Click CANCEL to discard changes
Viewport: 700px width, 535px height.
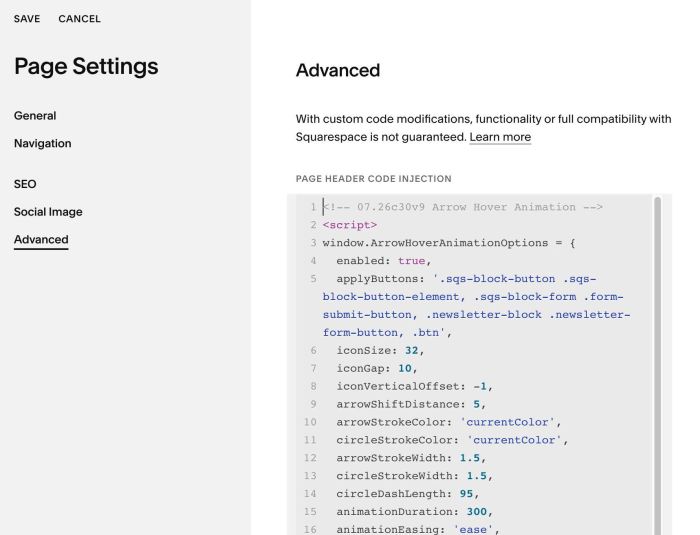[x=79, y=19]
